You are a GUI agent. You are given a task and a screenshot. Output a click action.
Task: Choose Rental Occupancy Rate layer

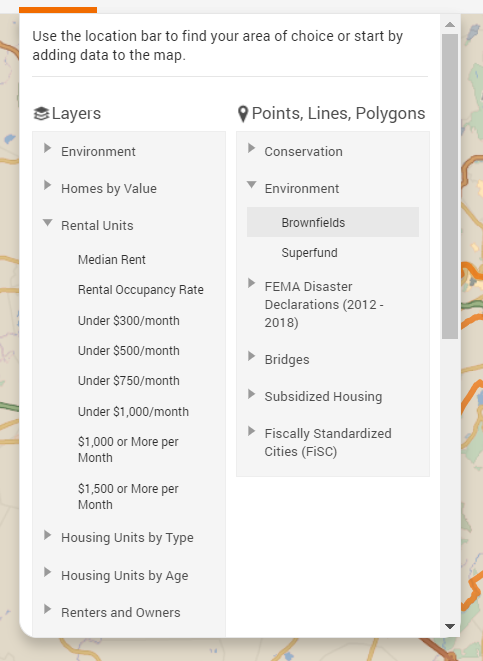[141, 290]
